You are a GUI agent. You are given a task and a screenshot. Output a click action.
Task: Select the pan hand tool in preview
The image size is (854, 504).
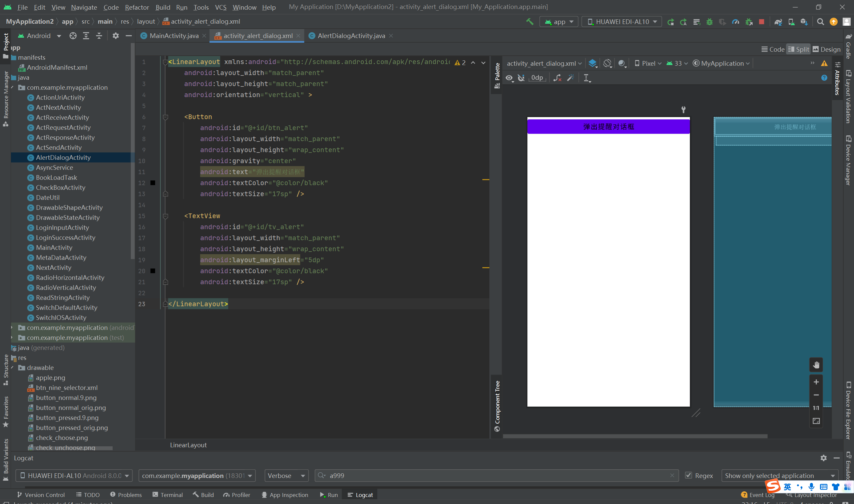(816, 365)
